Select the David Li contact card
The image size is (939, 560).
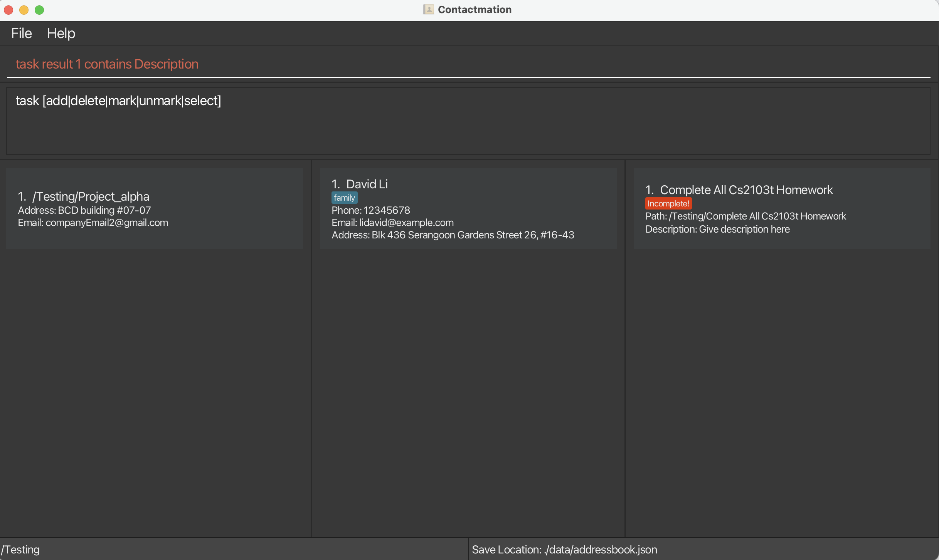(468, 208)
